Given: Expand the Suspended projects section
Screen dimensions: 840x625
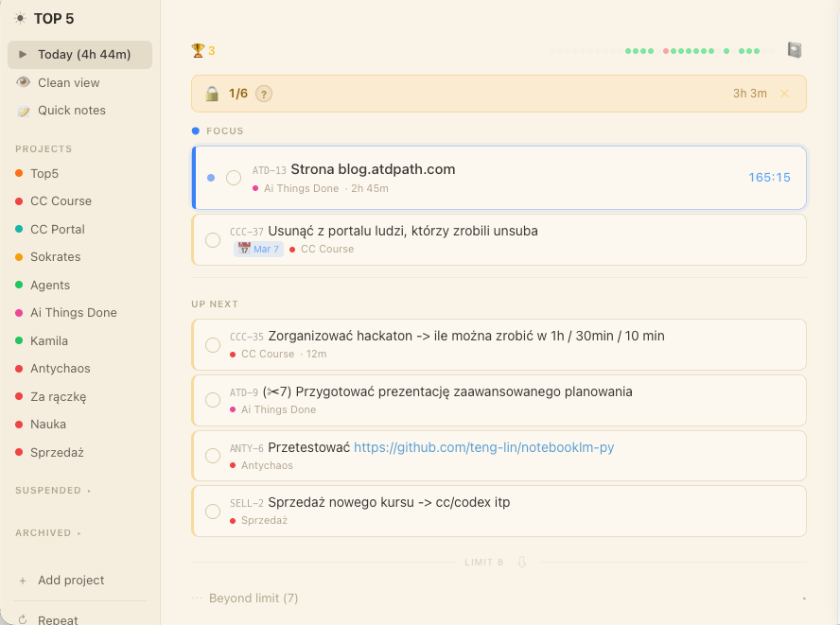Looking at the screenshot, I should coord(52,491).
